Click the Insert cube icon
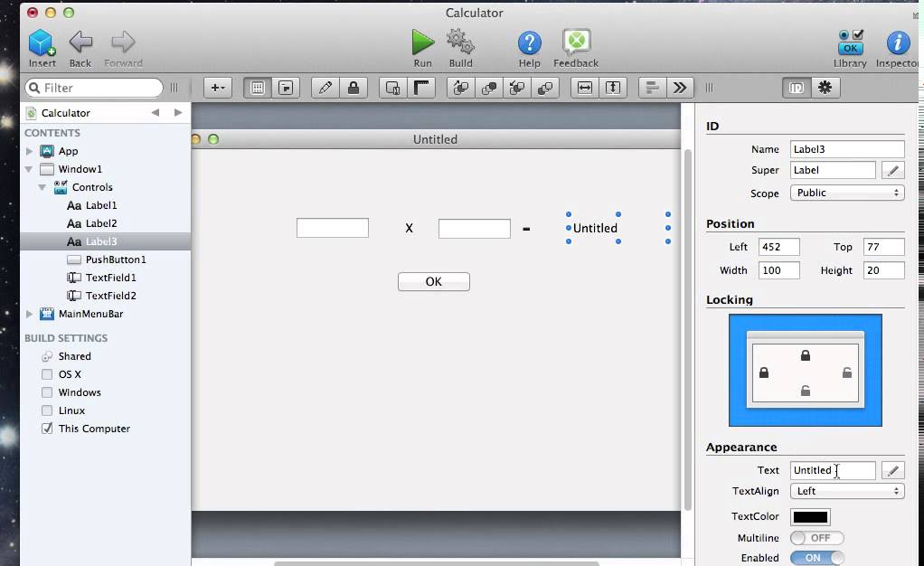Image resolution: width=924 pixels, height=566 pixels. coord(42,42)
